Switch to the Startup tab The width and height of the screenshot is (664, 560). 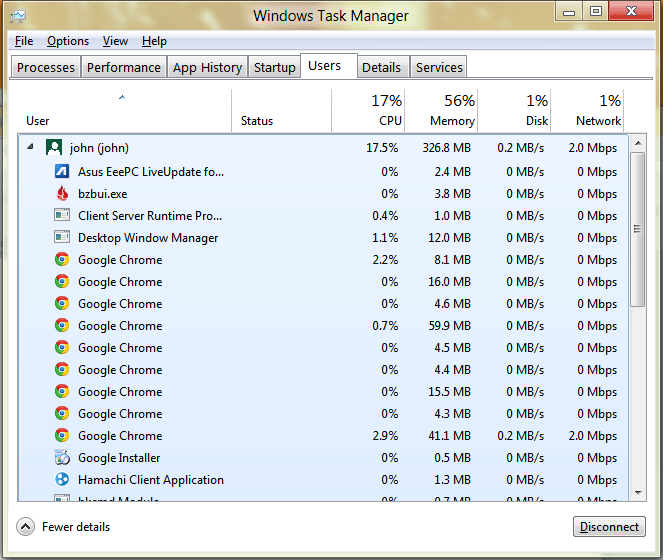click(274, 67)
